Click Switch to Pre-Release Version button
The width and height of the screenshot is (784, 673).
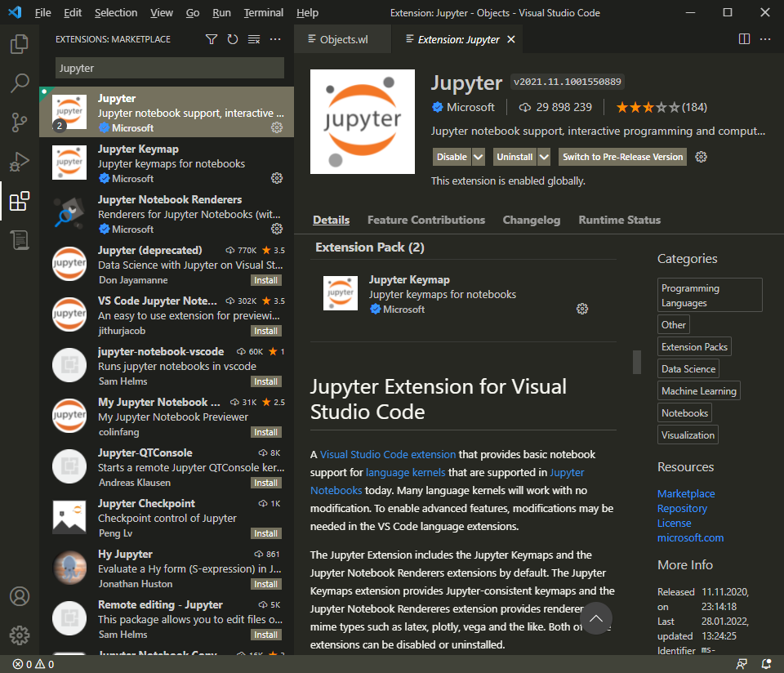622,157
